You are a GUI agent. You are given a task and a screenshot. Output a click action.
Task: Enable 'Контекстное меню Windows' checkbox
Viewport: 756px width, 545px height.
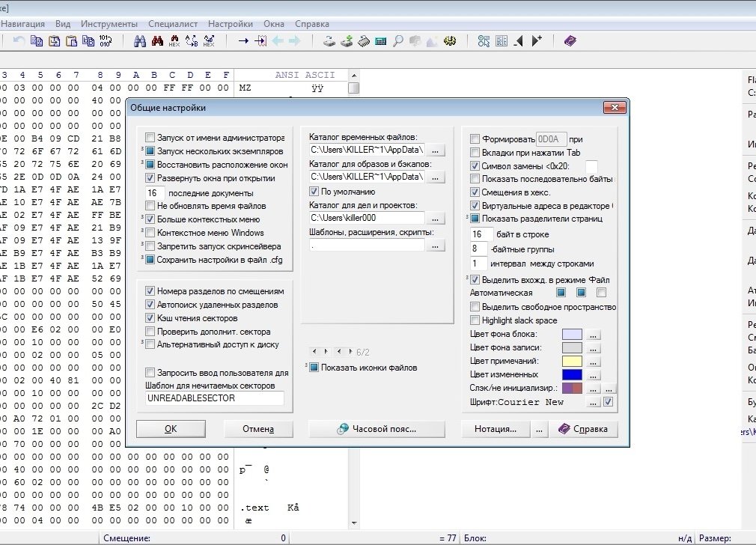pyautogui.click(x=150, y=233)
